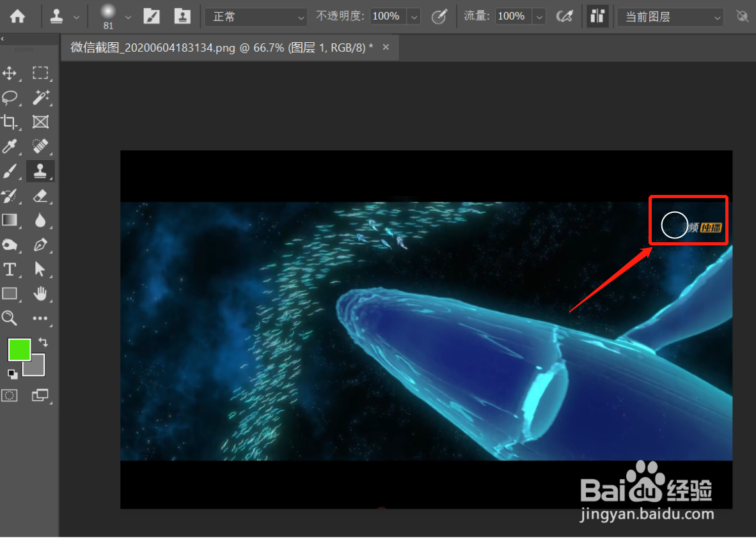The width and height of the screenshot is (756, 540).
Task: Change the screen mode
Action: (40, 396)
